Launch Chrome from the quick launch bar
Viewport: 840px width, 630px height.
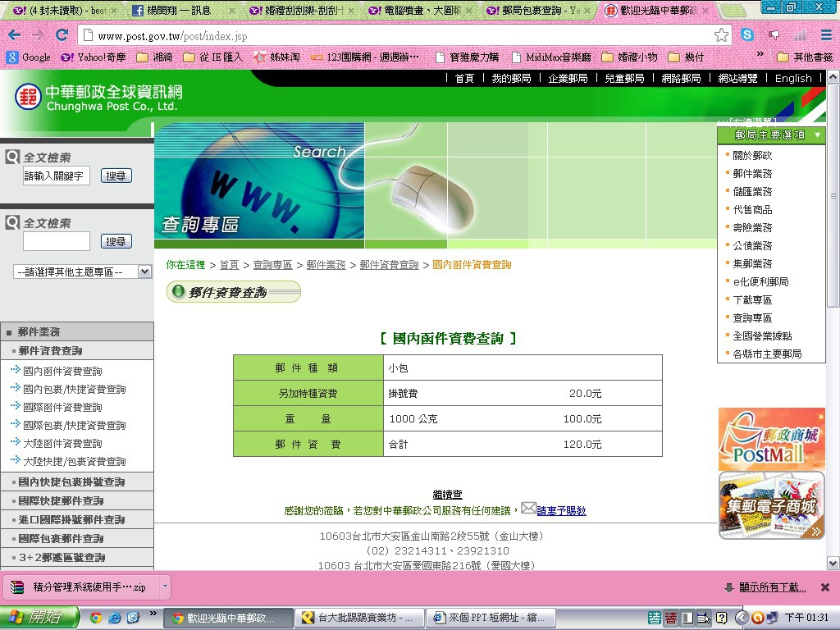click(96, 618)
